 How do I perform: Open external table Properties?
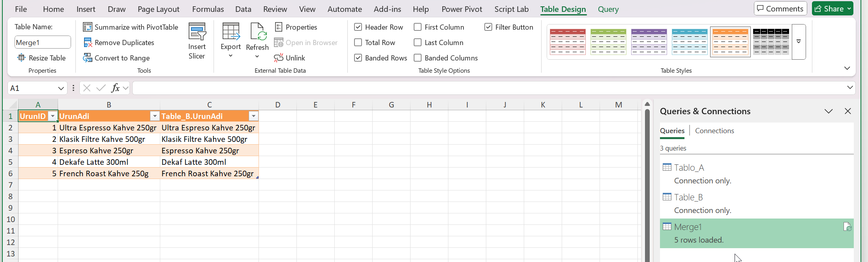[x=296, y=27]
